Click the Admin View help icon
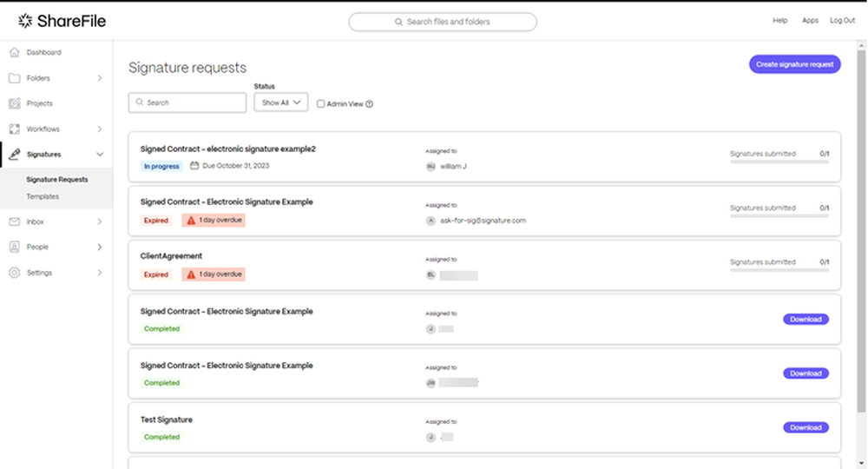The width and height of the screenshot is (868, 469). pos(370,103)
